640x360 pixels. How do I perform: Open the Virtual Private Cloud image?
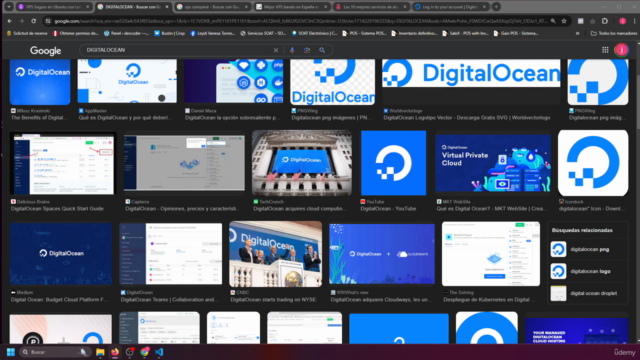pyautogui.click(x=493, y=163)
